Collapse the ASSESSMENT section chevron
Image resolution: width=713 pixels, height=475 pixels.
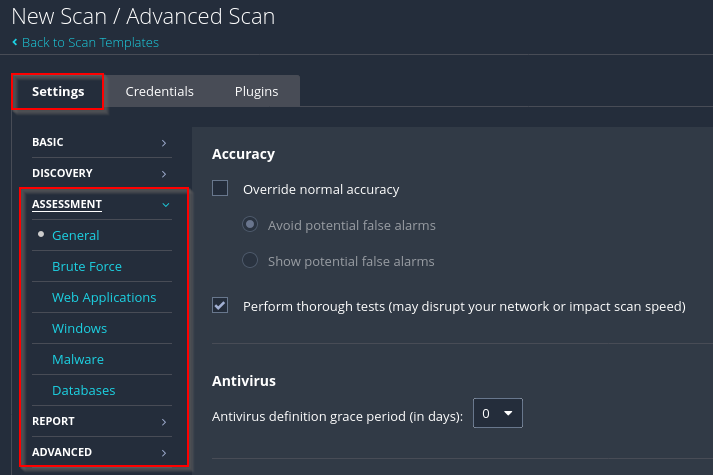pyautogui.click(x=165, y=205)
